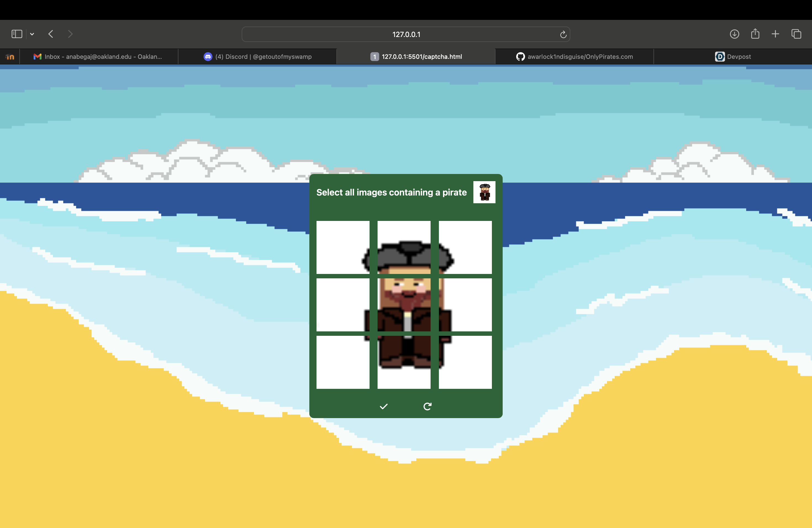
Task: Click the page reload icon in address bar
Action: click(x=563, y=35)
